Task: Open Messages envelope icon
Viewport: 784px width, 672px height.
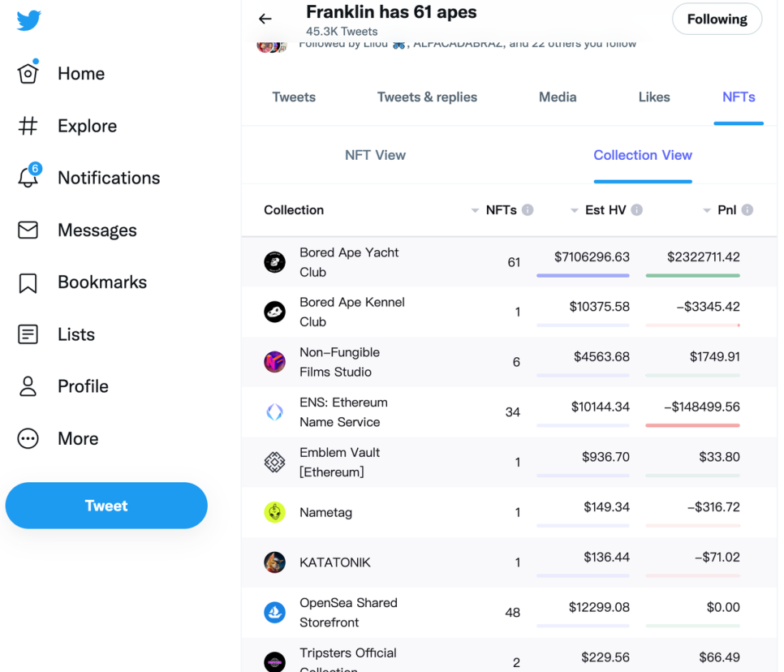Action: [x=28, y=230]
